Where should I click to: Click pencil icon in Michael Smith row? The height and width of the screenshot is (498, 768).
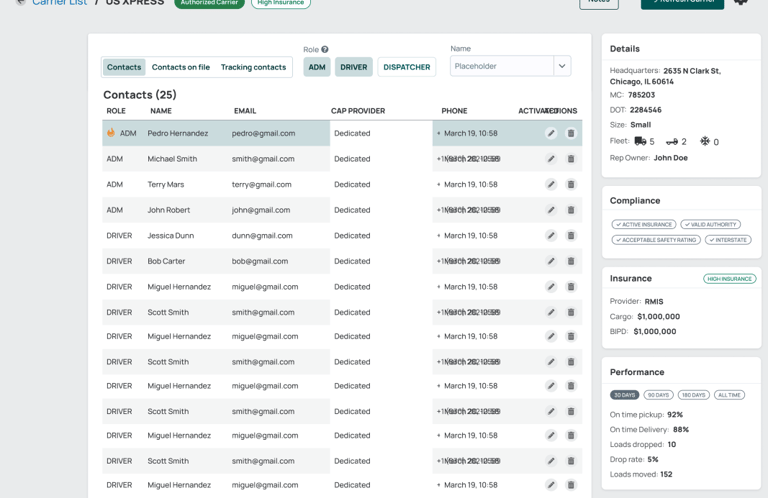point(551,159)
